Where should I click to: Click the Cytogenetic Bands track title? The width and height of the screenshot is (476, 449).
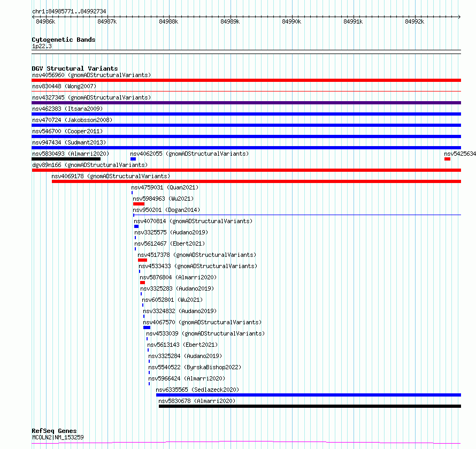[64, 40]
